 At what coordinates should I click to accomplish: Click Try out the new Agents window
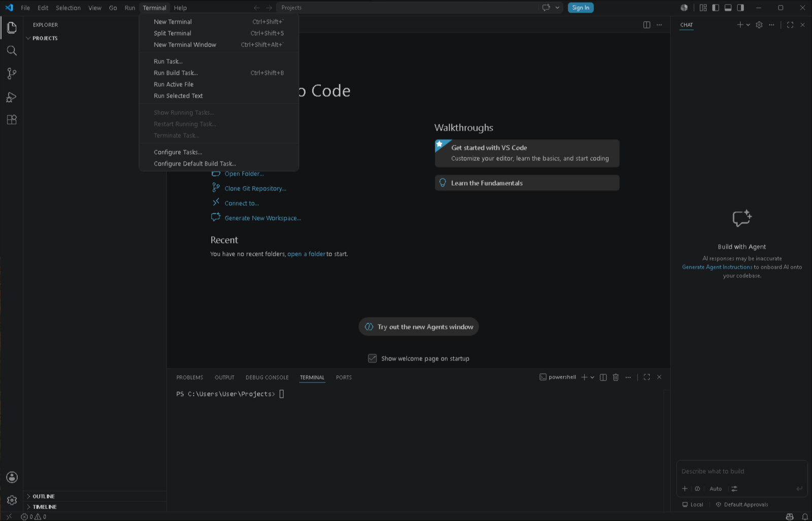click(x=419, y=327)
